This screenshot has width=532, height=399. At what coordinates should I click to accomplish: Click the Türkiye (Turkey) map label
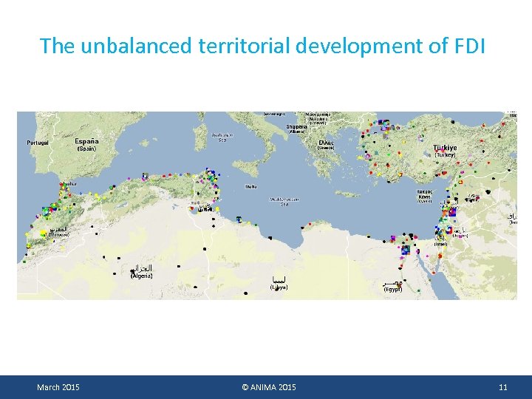445,151
